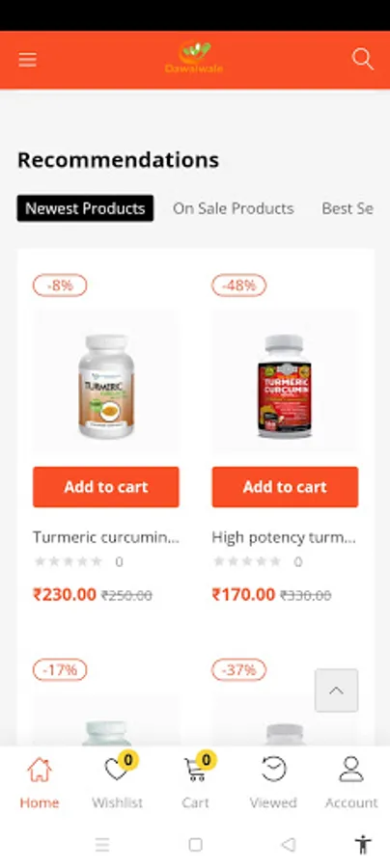
Task: Switch to the Best Sellers tab
Action: pos(348,208)
